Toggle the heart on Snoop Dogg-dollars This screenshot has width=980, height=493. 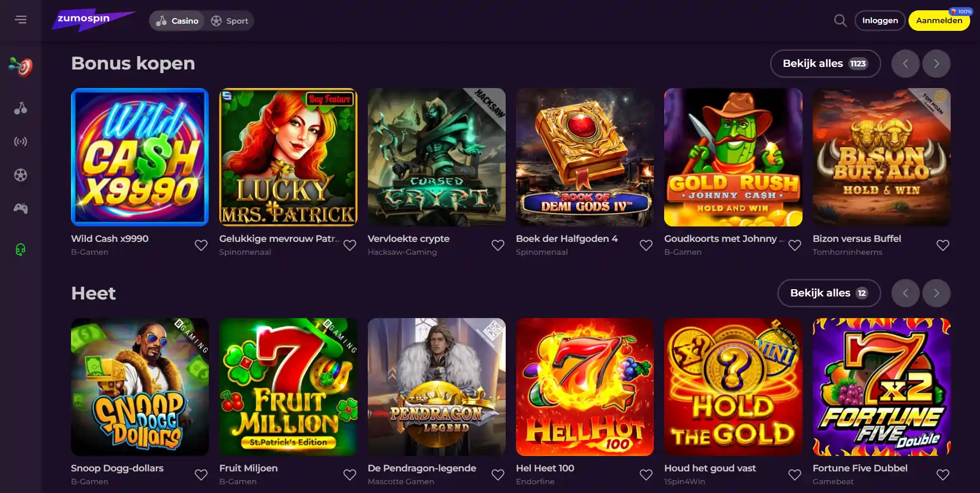pyautogui.click(x=201, y=474)
